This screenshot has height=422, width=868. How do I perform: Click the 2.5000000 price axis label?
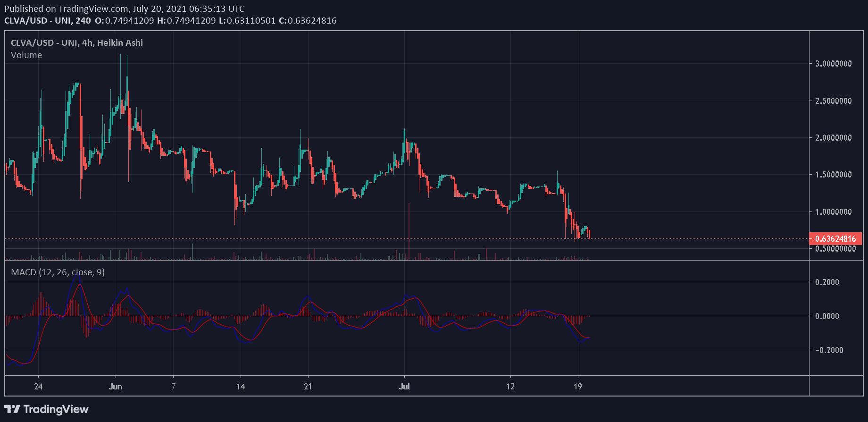[x=833, y=101]
